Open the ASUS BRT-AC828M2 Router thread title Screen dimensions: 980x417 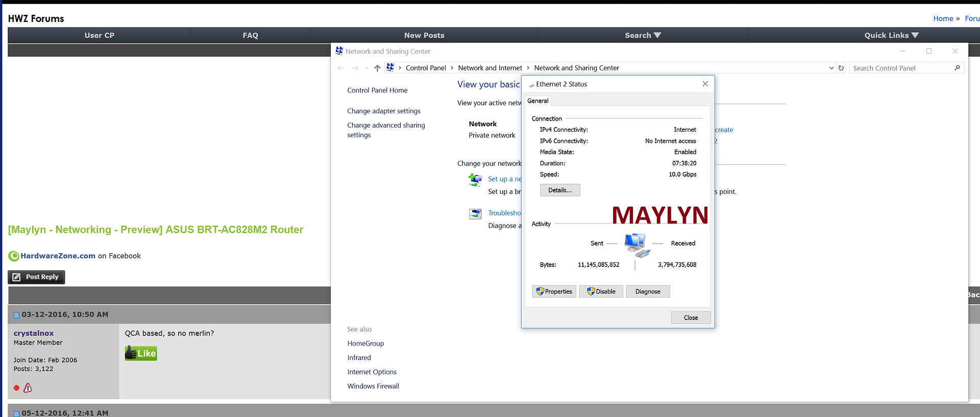tap(156, 230)
